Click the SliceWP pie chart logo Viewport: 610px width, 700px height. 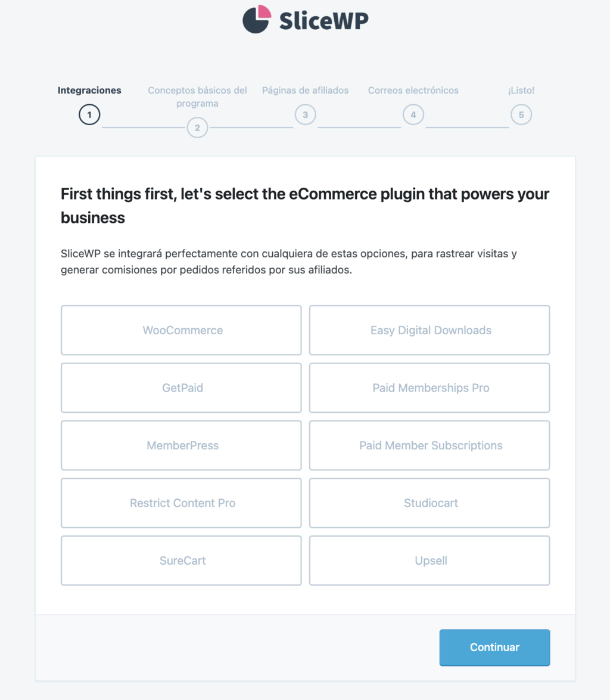[x=257, y=19]
